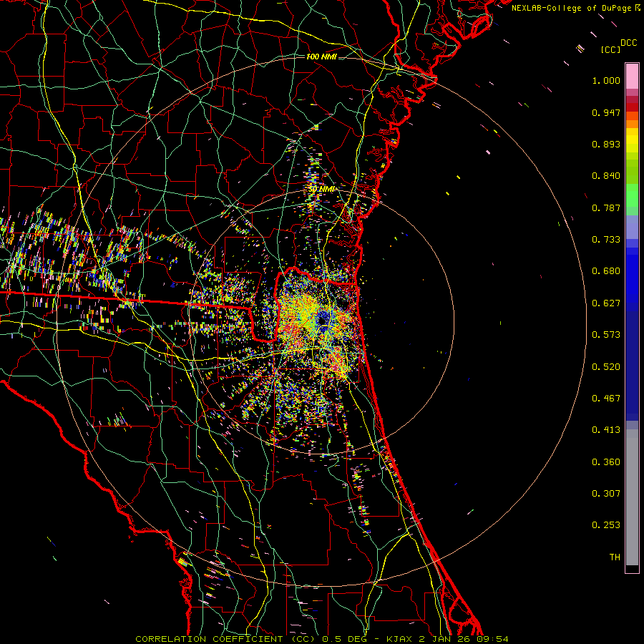Click the [CC] units label
The width and height of the screenshot is (644, 644).
coord(610,49)
